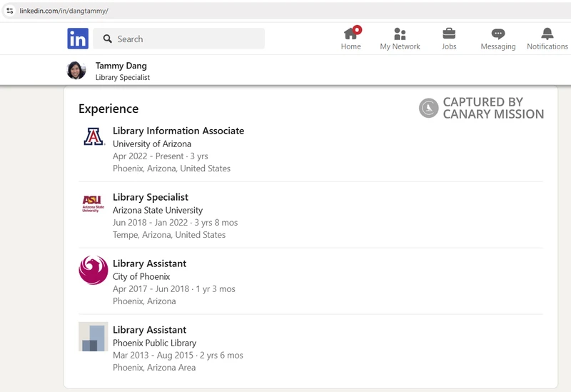
Task: Open City of Phoenix bird logo
Action: tap(94, 270)
